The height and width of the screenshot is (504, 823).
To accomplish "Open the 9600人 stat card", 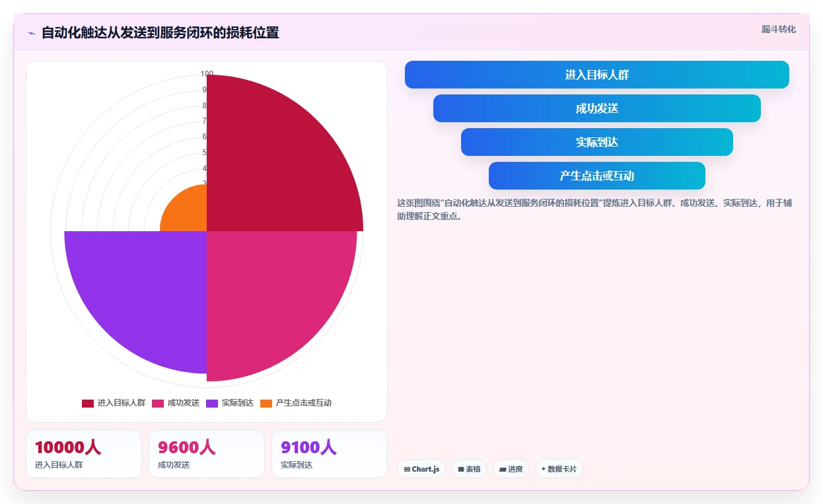I will pyautogui.click(x=207, y=454).
